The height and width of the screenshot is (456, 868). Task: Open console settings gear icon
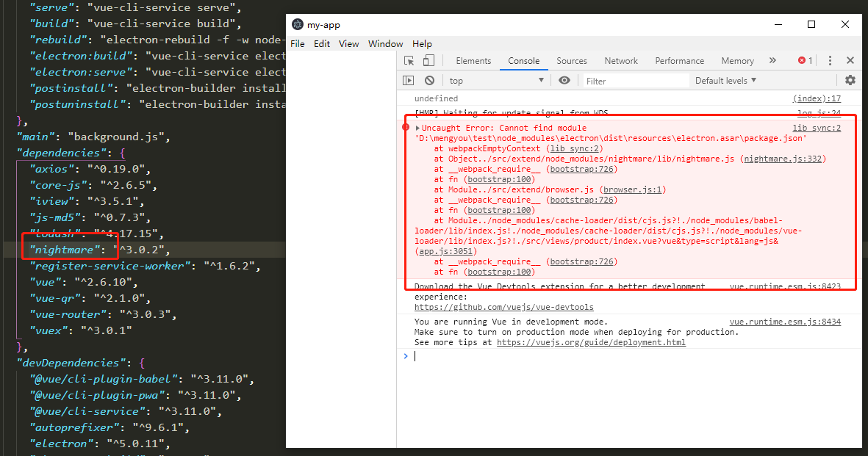[850, 80]
